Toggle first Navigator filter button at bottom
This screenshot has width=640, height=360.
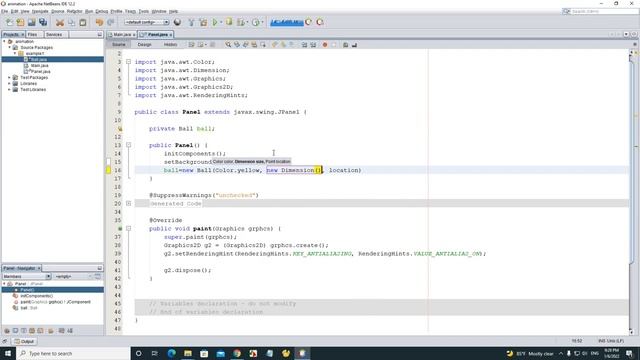click(x=7, y=331)
